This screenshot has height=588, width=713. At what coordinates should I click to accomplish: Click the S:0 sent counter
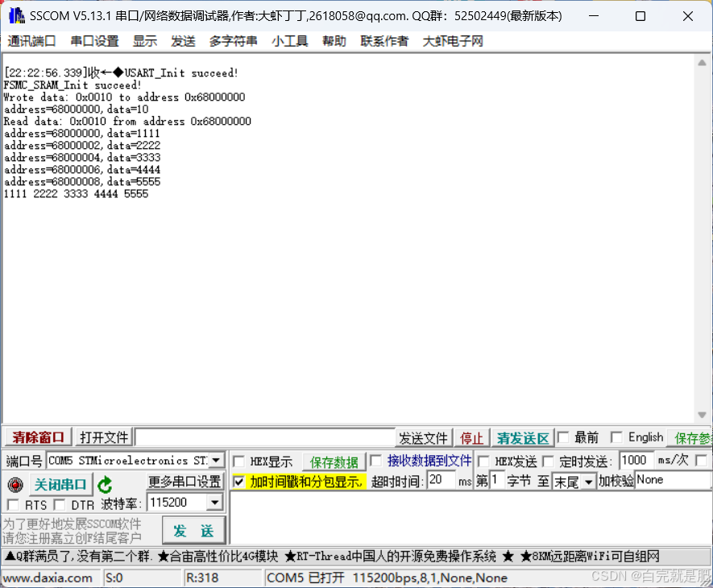(114, 578)
